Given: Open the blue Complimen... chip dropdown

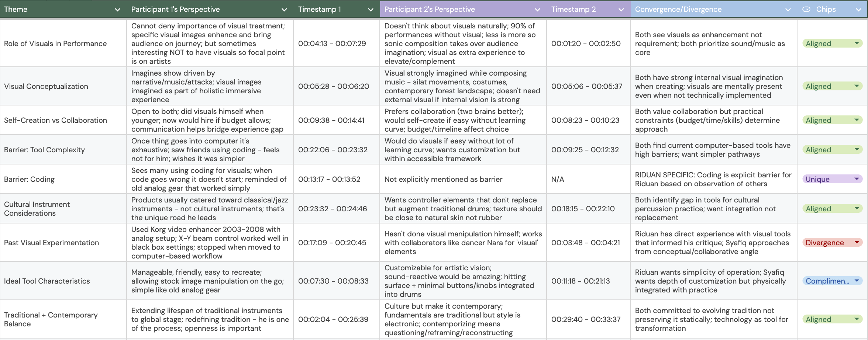Looking at the screenshot, I should (857, 281).
